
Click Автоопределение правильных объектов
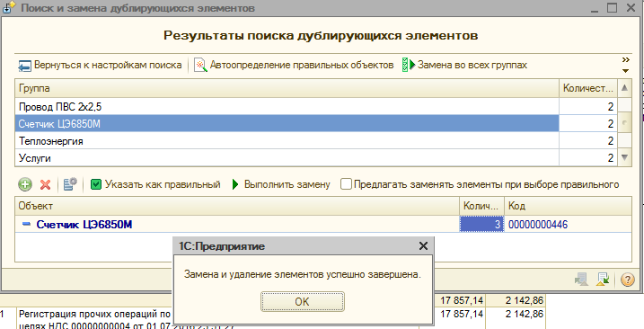pyautogui.click(x=294, y=65)
